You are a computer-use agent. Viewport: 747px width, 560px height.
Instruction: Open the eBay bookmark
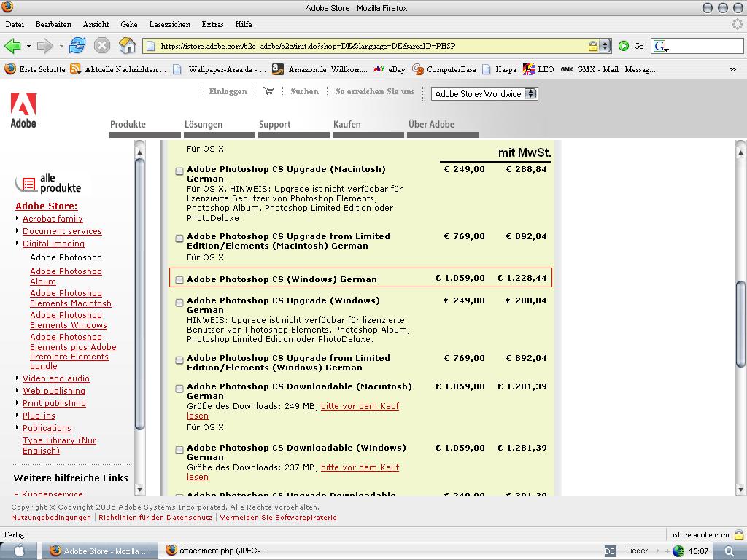[390, 69]
